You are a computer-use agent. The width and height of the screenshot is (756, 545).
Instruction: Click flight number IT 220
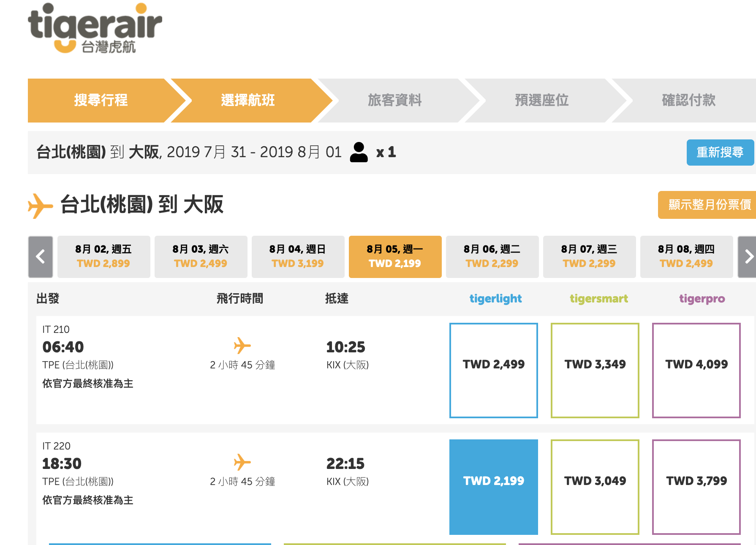pos(56,446)
